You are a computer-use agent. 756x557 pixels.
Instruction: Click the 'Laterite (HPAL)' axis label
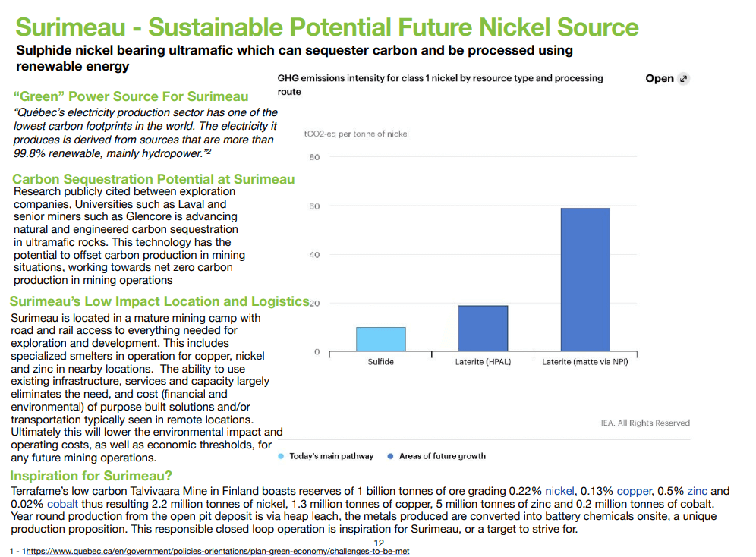coord(483,362)
